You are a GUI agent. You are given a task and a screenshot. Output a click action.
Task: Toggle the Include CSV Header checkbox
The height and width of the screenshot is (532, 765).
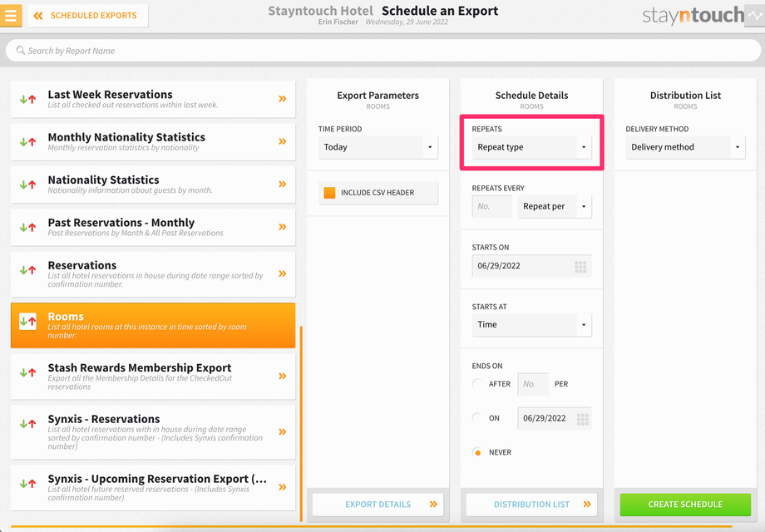(330, 193)
